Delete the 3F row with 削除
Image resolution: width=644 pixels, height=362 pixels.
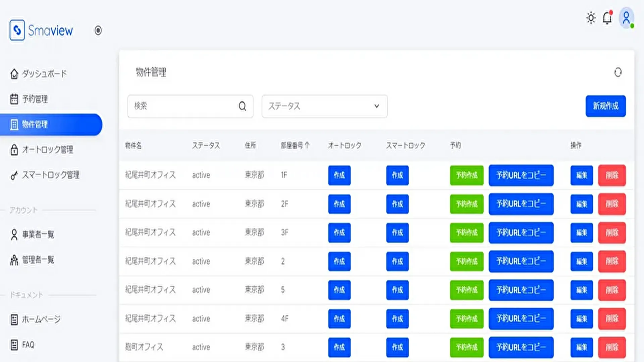click(612, 233)
